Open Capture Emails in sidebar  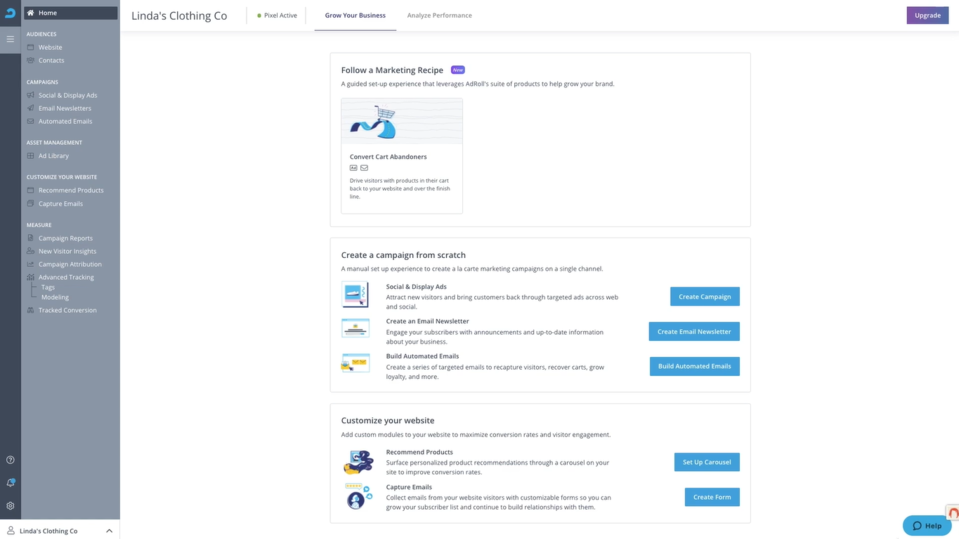click(61, 204)
